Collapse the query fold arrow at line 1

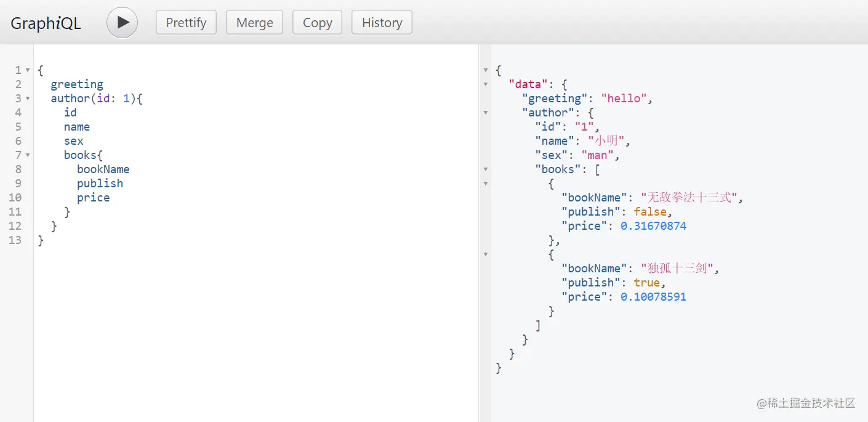point(28,70)
